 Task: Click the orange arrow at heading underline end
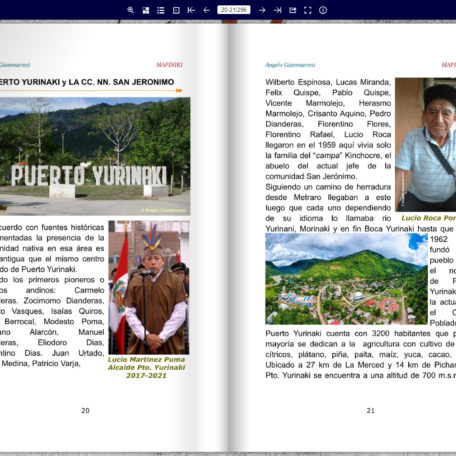[179, 90]
